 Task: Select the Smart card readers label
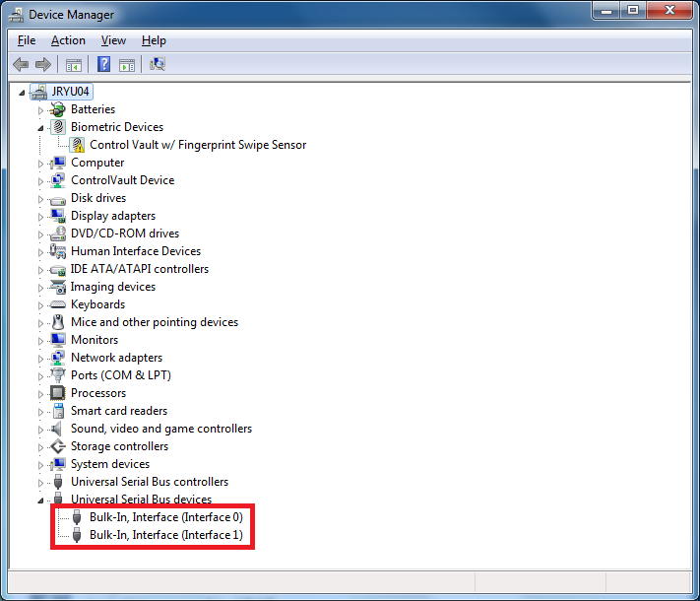119,411
